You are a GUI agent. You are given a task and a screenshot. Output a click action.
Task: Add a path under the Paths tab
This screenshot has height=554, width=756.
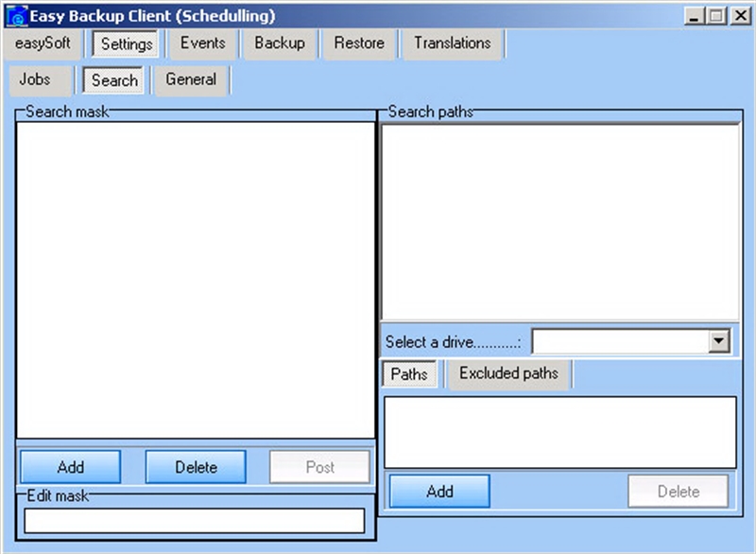(x=438, y=491)
